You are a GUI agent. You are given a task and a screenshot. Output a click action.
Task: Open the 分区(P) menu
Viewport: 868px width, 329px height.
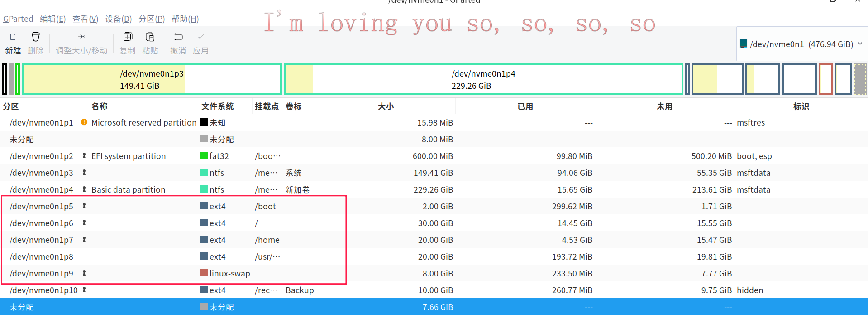(x=151, y=19)
